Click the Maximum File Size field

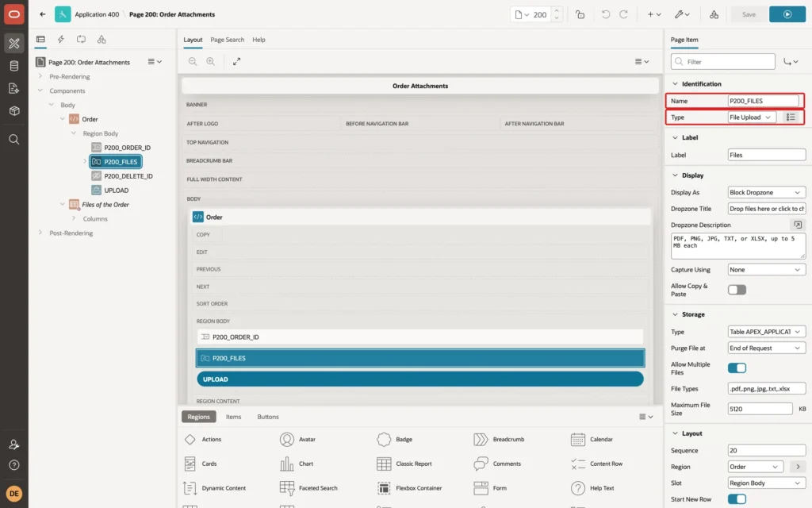point(760,409)
